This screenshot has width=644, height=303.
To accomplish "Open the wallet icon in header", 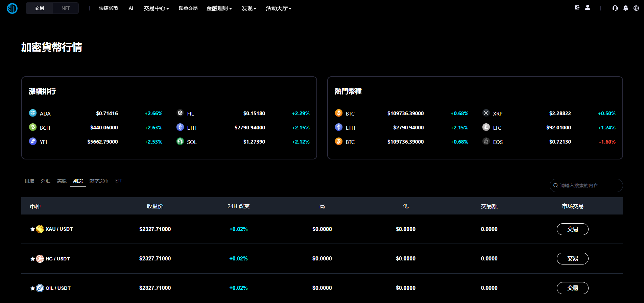I will [577, 8].
